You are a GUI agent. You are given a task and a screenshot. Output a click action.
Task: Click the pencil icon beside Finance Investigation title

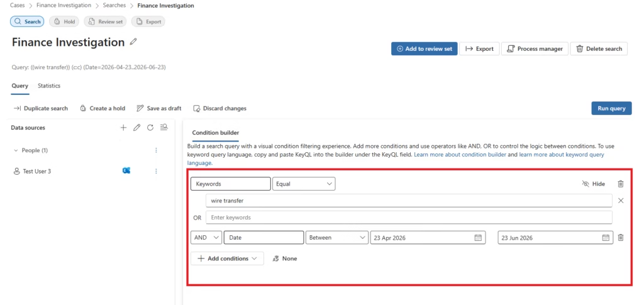tap(133, 42)
